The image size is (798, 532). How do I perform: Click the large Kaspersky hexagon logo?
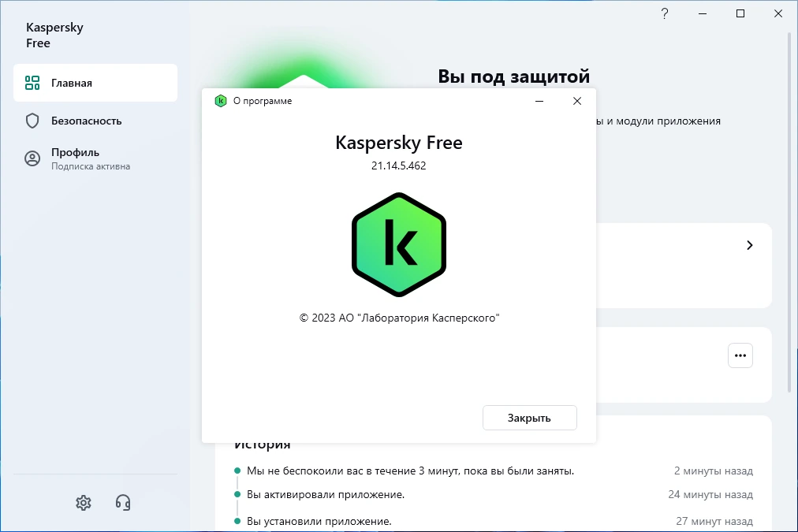(x=399, y=244)
